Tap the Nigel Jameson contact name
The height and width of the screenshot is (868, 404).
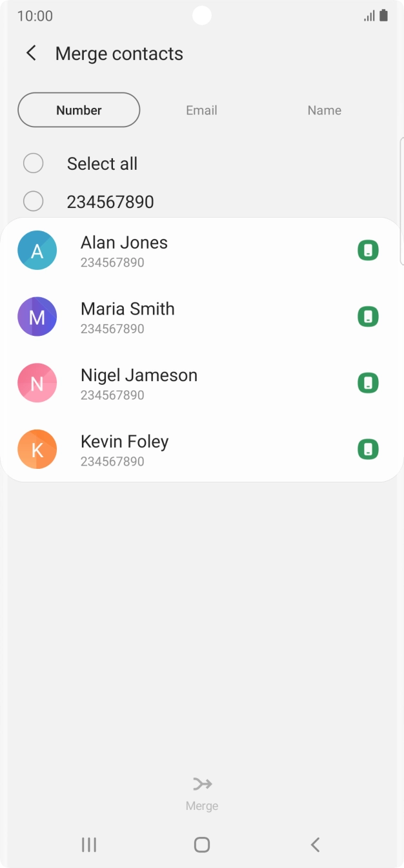(x=139, y=375)
